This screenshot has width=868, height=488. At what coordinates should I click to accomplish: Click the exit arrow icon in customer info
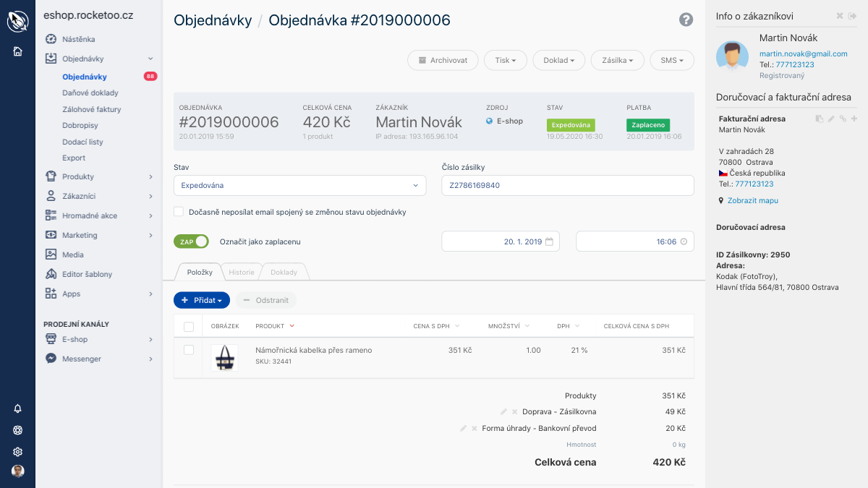(852, 16)
